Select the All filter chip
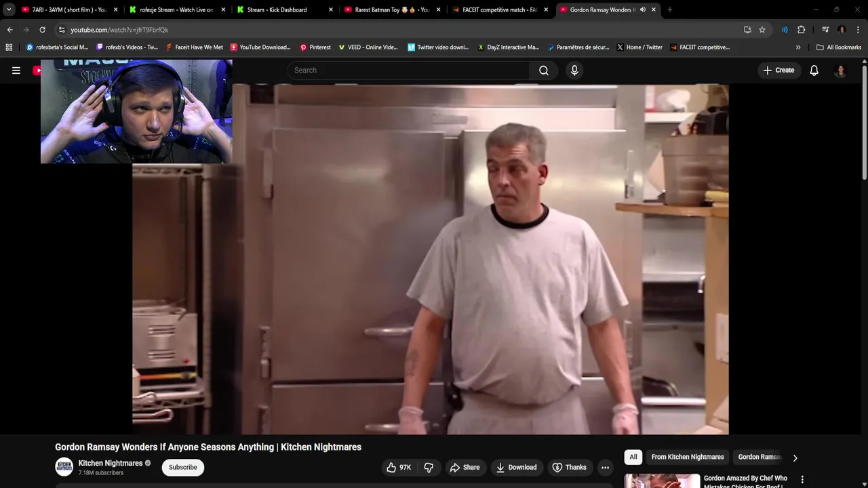 633,457
